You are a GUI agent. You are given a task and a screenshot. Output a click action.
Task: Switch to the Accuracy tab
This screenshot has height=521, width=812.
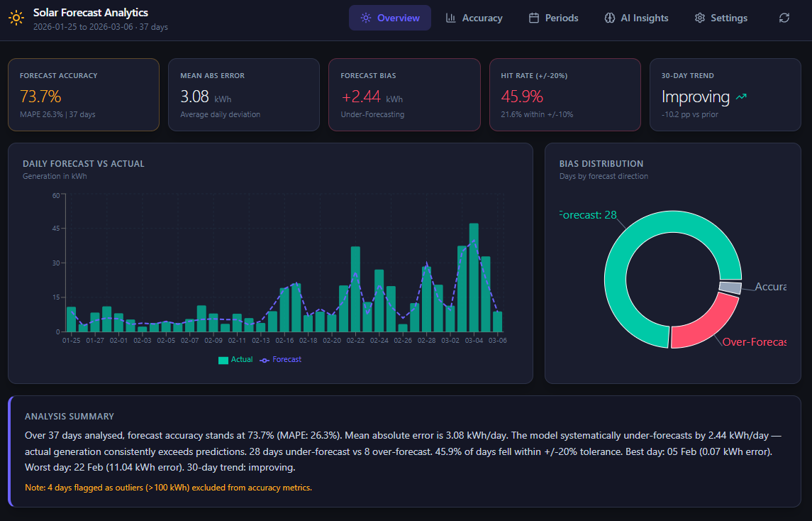(x=474, y=18)
